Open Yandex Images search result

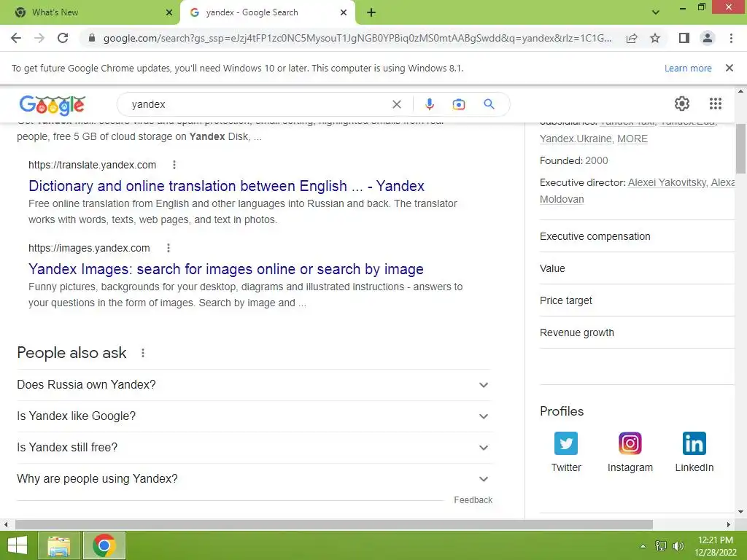click(226, 269)
